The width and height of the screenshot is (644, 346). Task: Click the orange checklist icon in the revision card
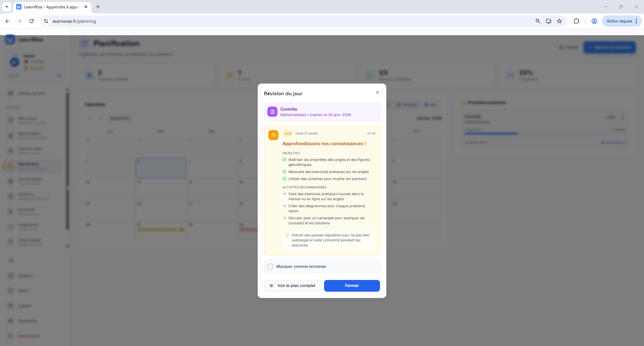tap(273, 135)
